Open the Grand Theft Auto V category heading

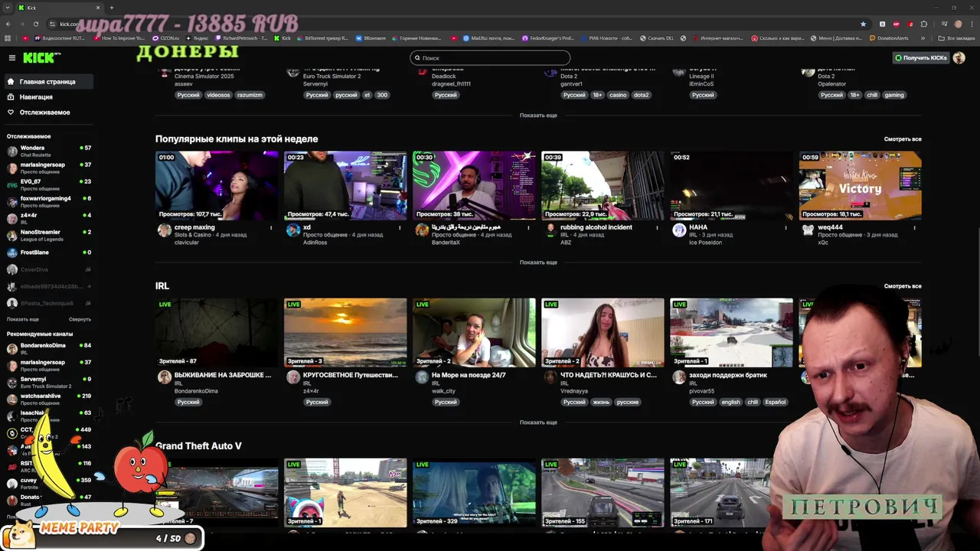point(198,445)
